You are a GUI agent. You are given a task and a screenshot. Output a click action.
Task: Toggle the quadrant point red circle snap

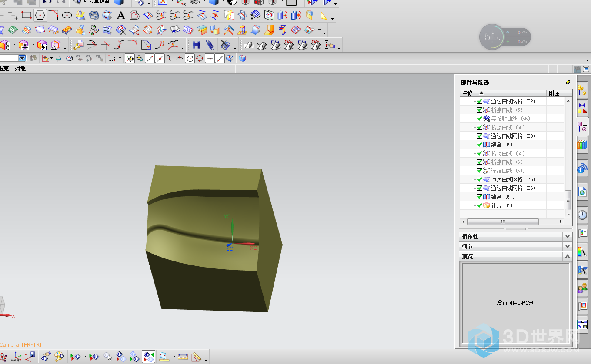200,58
